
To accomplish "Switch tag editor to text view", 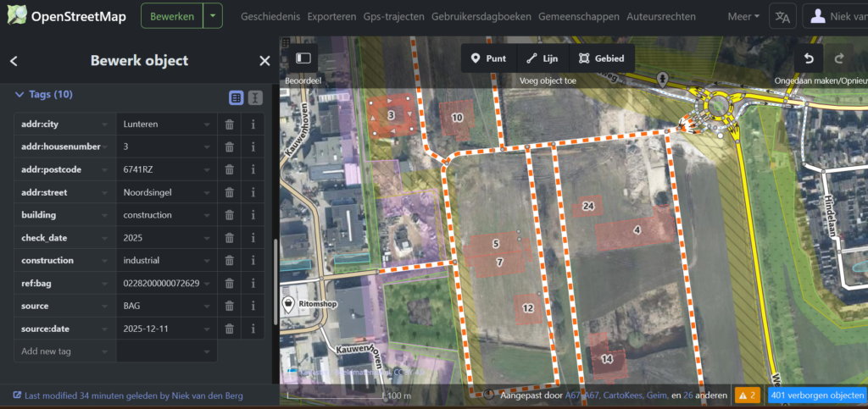I will [x=255, y=97].
